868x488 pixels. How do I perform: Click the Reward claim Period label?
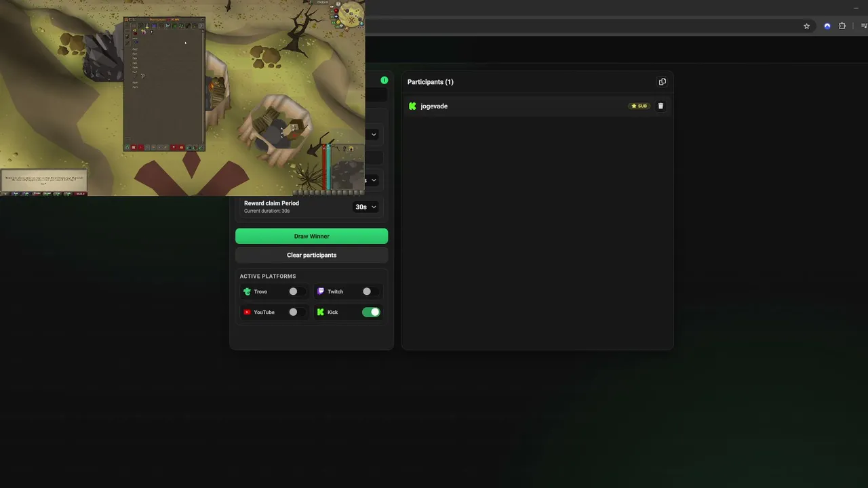271,203
